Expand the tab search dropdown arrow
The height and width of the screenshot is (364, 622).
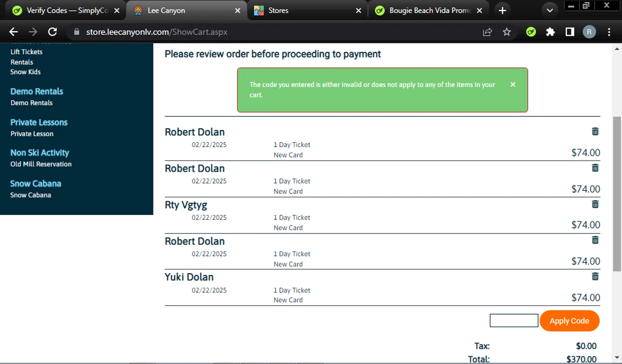pyautogui.click(x=550, y=10)
